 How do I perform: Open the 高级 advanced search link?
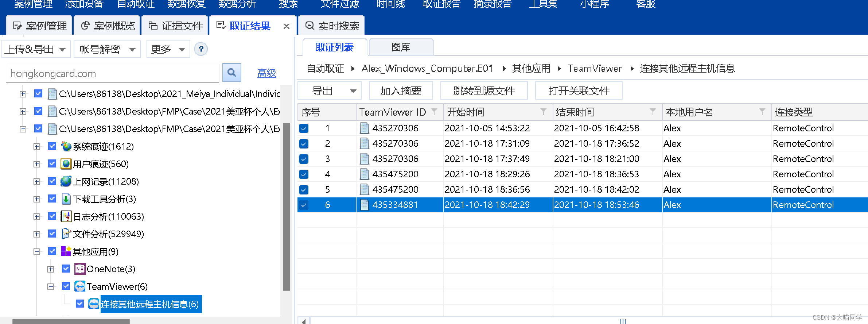[x=266, y=73]
